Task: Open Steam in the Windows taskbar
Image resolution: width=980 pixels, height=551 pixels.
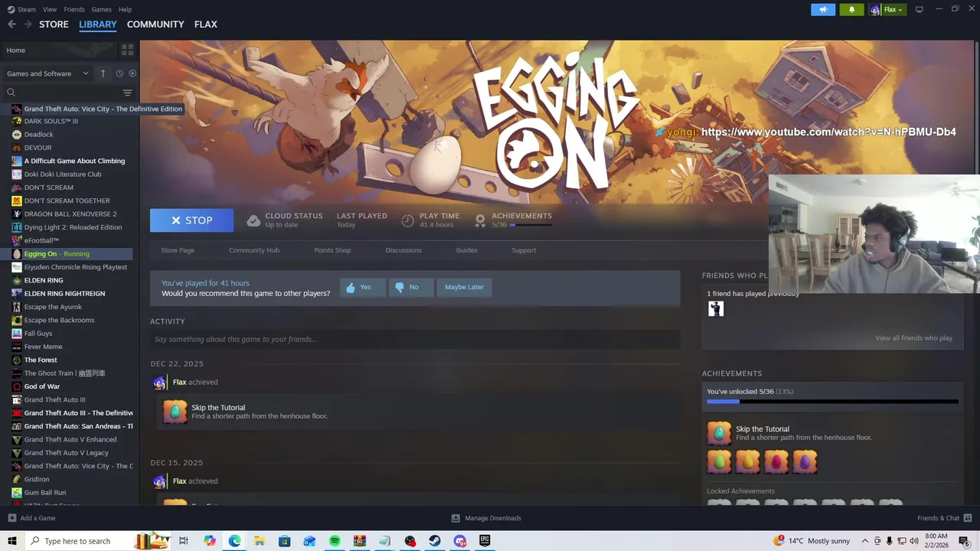Action: tap(434, 541)
